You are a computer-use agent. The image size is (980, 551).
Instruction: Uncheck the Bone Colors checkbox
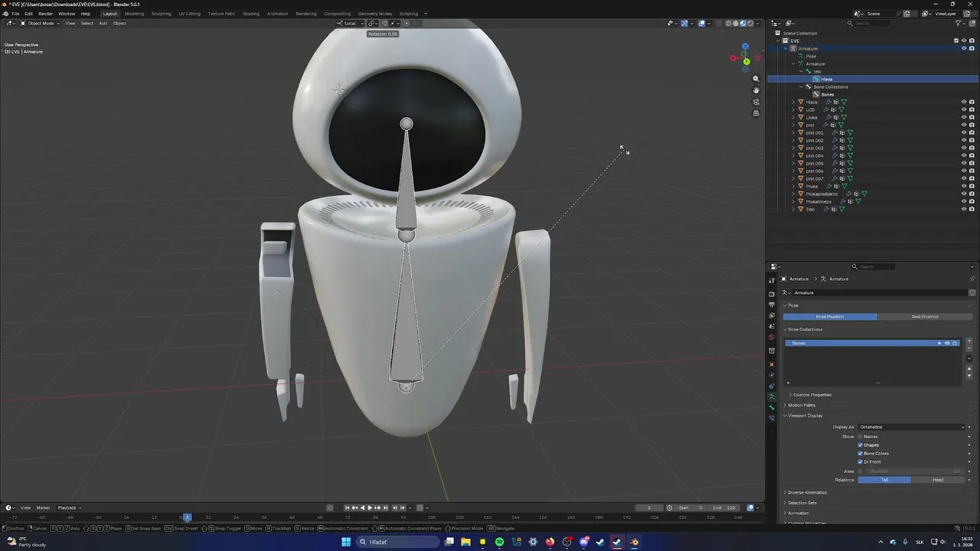click(x=861, y=453)
